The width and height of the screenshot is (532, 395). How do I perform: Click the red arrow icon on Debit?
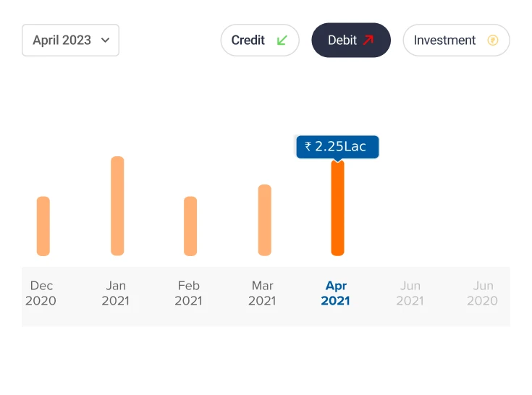coord(368,41)
